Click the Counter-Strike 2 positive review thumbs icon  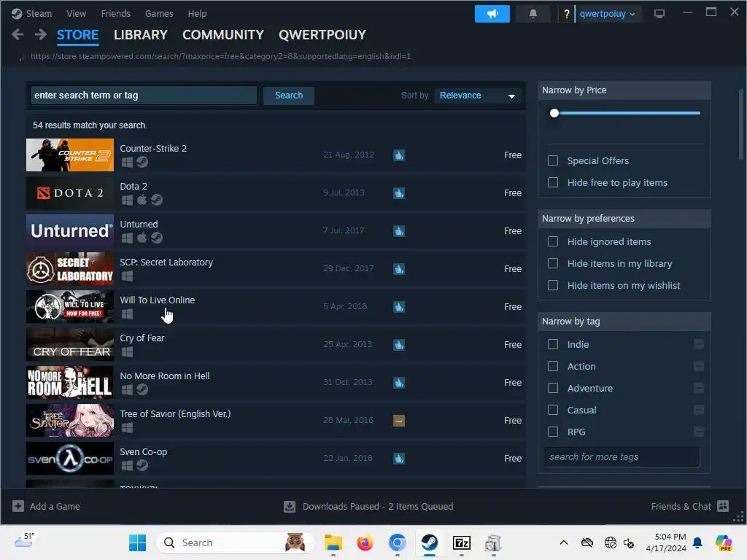[399, 155]
